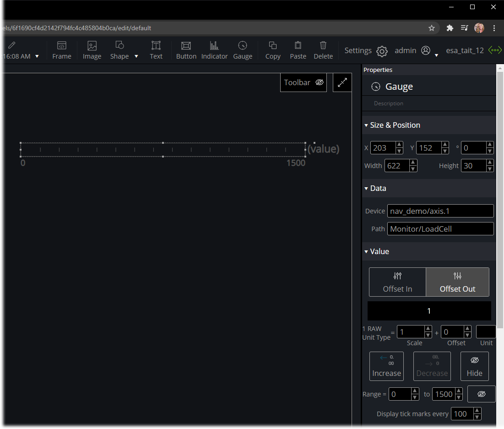Bookmark this page with the star

point(432,28)
